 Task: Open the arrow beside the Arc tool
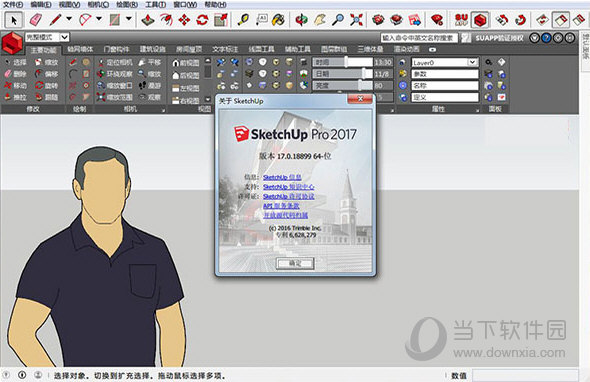pyautogui.click(x=99, y=18)
